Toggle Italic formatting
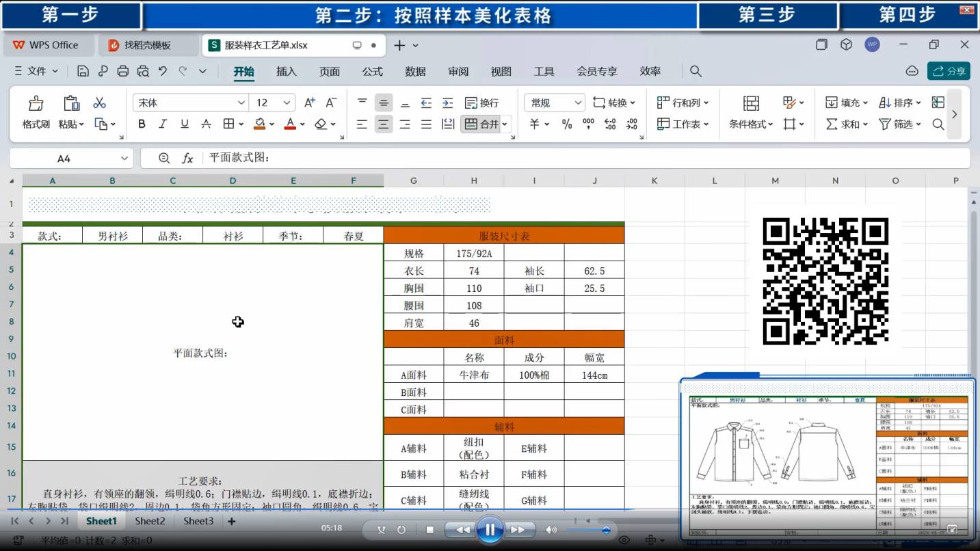 [x=163, y=124]
